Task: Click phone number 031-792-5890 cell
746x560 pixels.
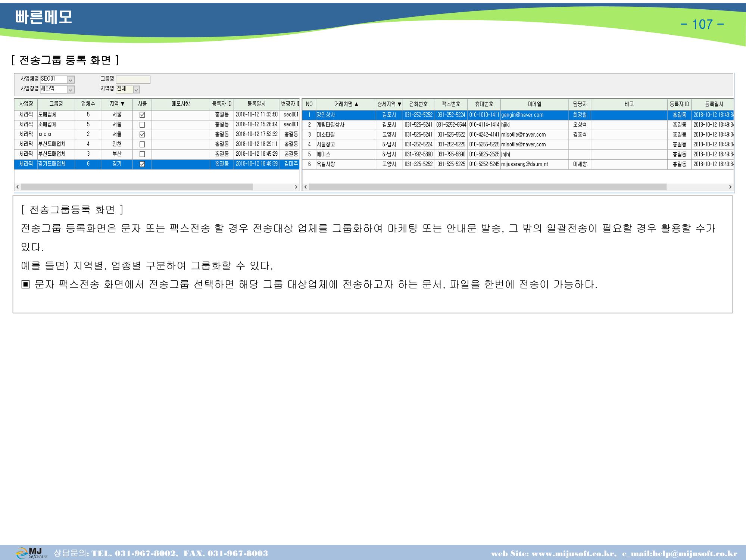Action: tap(418, 154)
